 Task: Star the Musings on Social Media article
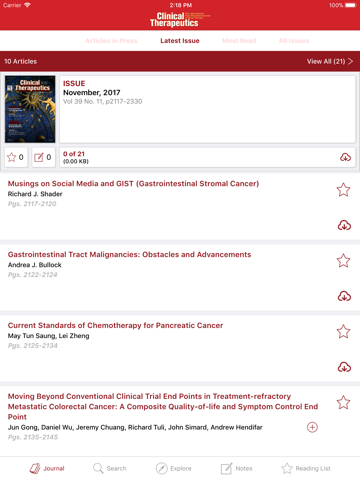click(x=343, y=190)
